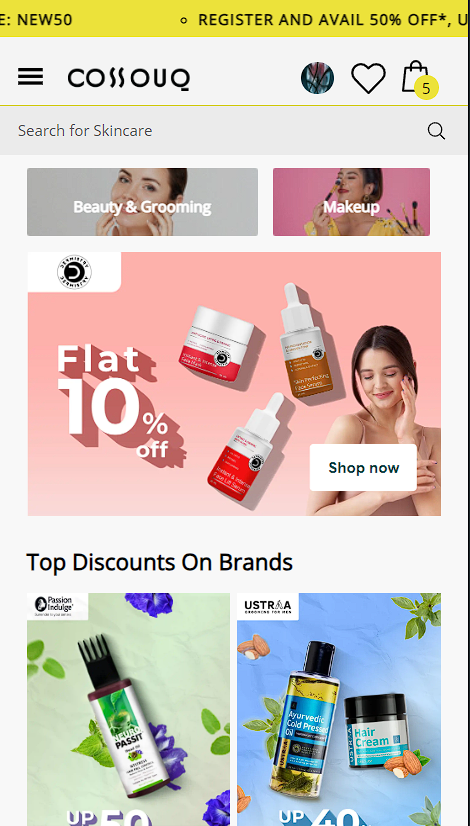Click the cart count badge showing 5

coord(426,88)
